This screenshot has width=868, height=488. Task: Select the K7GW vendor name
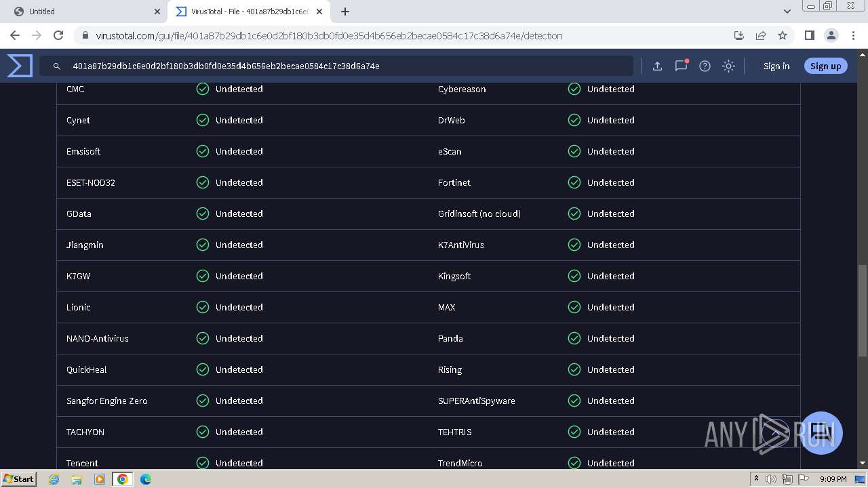[78, 276]
